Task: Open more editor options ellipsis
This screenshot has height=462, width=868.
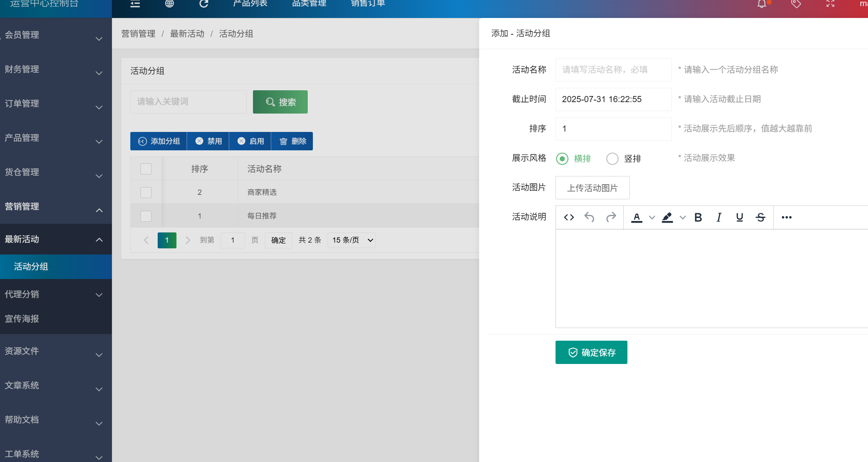Action: click(787, 217)
